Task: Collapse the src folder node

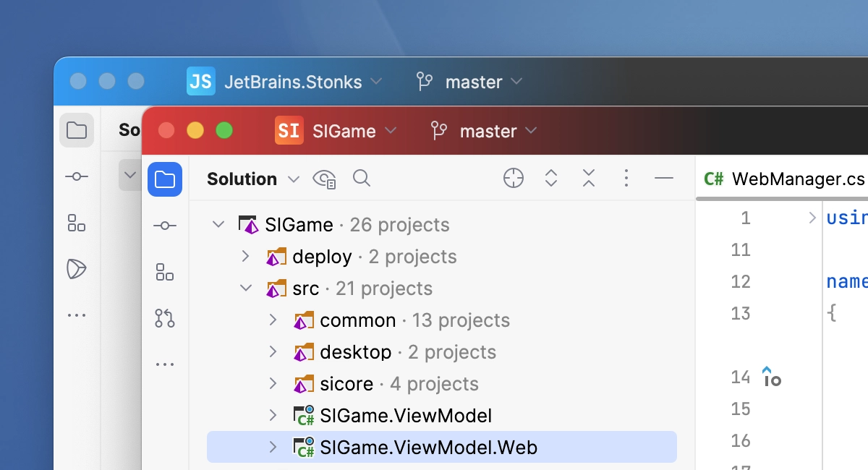Action: (246, 289)
